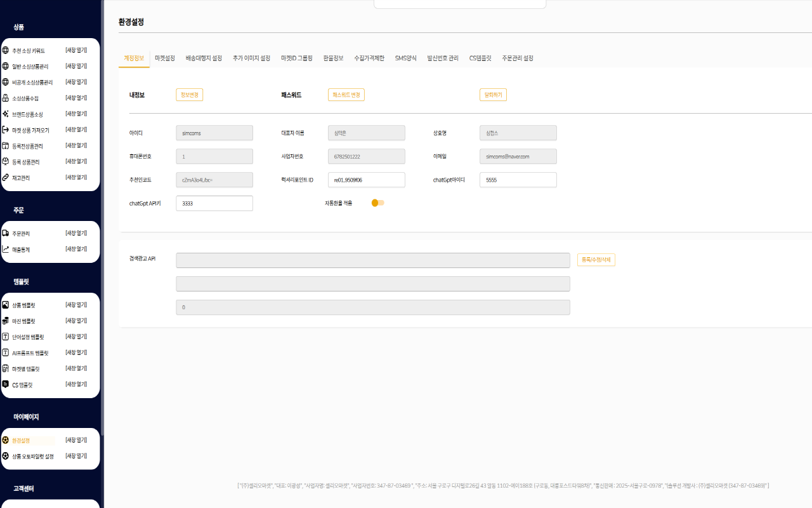Click the 정보변경 button

pos(190,95)
